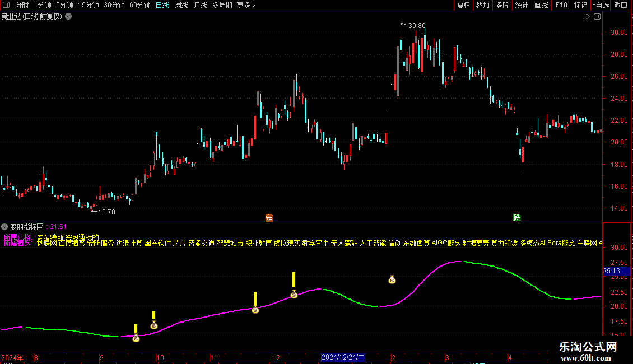
Task: Click the Sora概念 concept tag
Action: (561, 244)
